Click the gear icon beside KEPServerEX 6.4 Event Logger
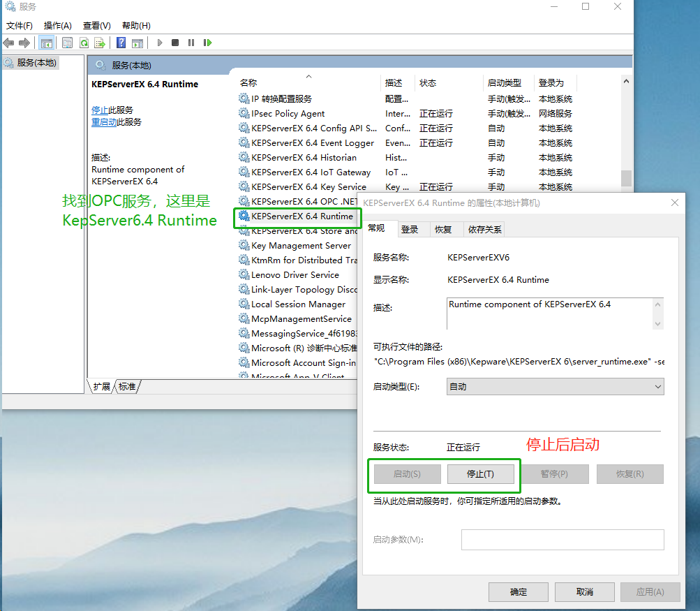 244,142
